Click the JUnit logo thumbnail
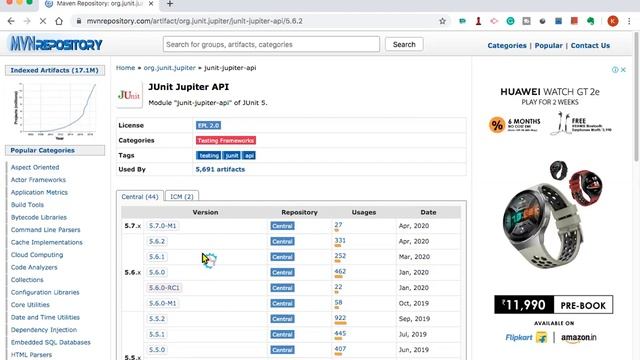640x360 pixels. (129, 95)
